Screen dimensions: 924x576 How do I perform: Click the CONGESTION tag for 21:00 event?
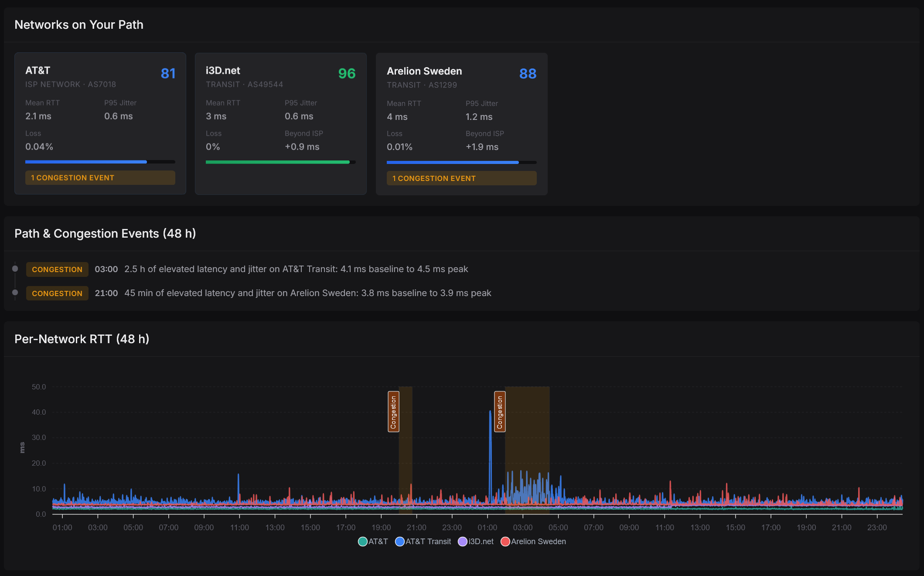click(x=57, y=293)
